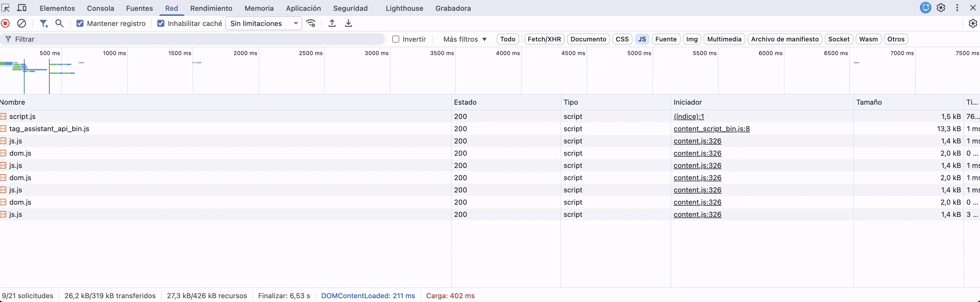The width and height of the screenshot is (980, 302).
Task: Click the Carga: 402 ms status text
Action: [x=450, y=296]
